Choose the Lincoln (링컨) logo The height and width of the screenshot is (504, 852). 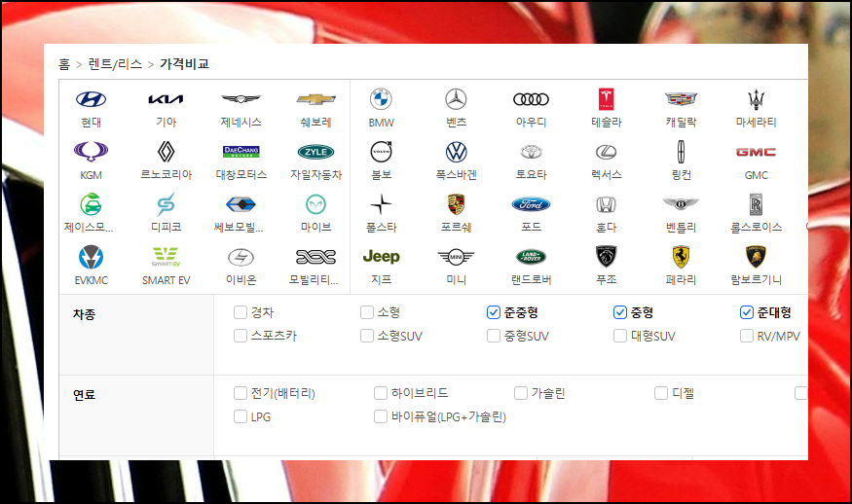[681, 152]
